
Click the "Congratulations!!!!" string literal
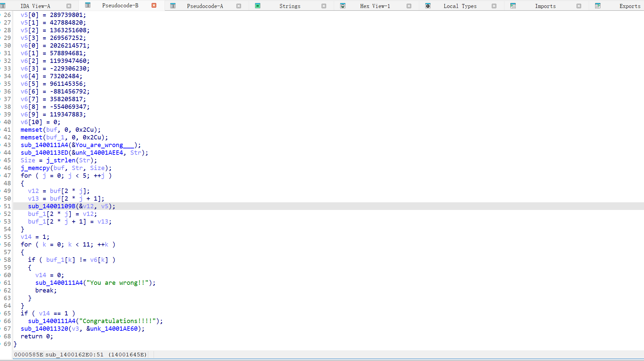pos(117,321)
